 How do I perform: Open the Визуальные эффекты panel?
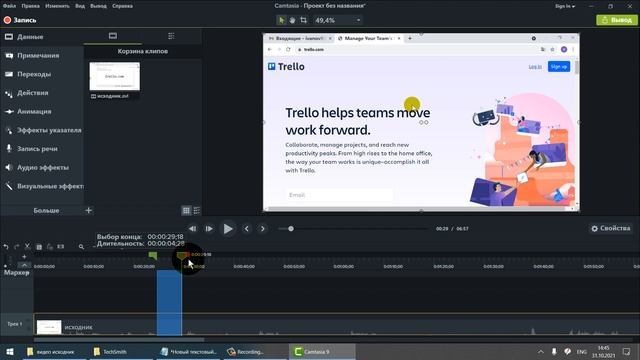[43, 186]
